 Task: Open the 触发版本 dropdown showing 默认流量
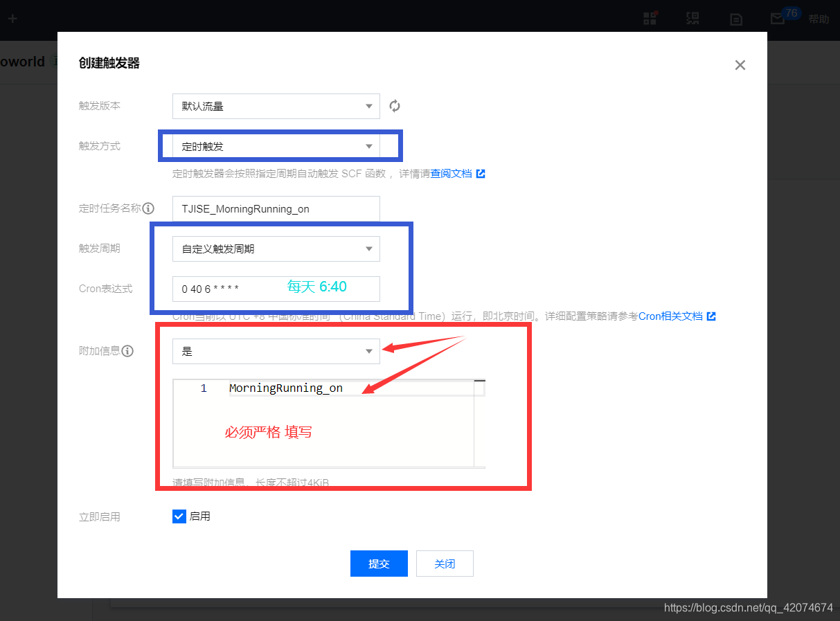coord(276,106)
